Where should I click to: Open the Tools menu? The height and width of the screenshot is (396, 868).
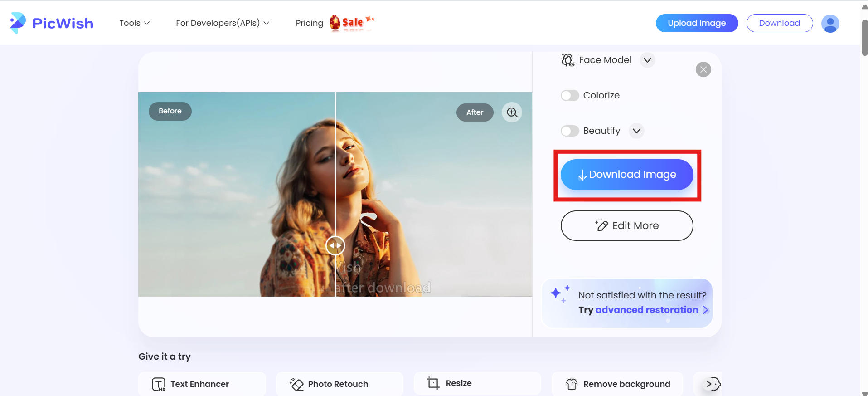134,23
